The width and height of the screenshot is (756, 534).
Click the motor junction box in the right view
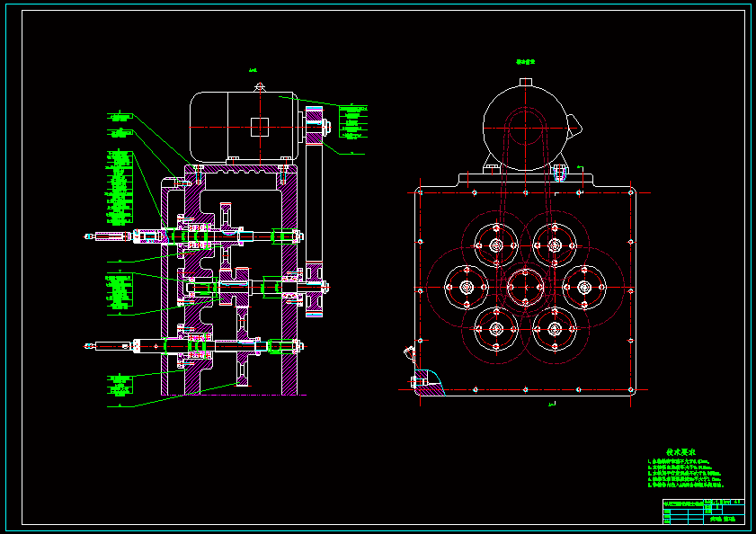click(574, 127)
